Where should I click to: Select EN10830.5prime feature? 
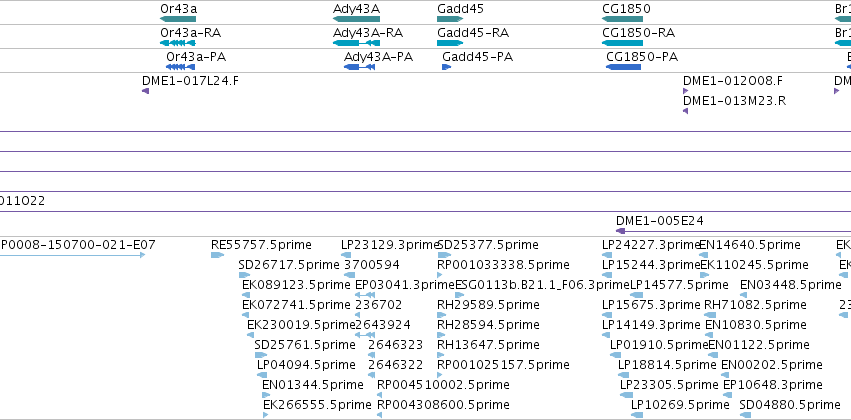[x=708, y=335]
